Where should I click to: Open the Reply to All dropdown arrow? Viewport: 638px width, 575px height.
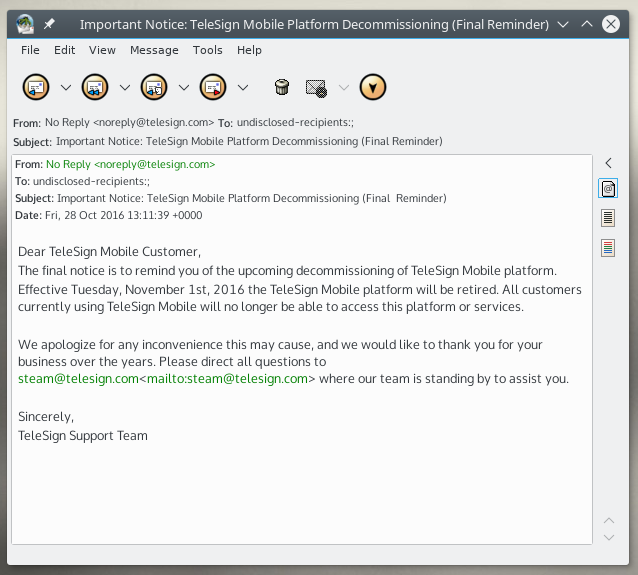[x=125, y=87]
